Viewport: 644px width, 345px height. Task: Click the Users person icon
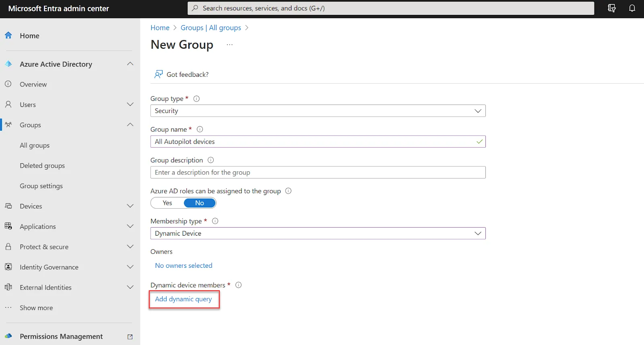8,105
